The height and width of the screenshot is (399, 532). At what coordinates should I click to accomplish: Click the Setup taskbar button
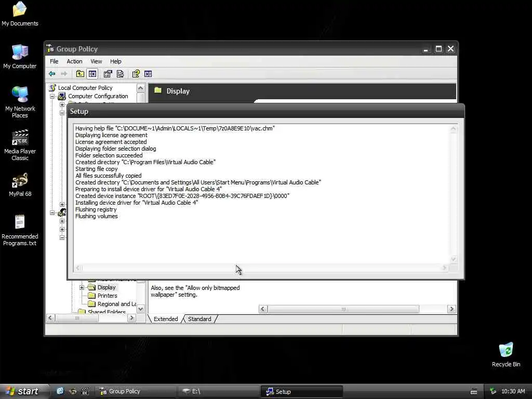[x=301, y=392]
